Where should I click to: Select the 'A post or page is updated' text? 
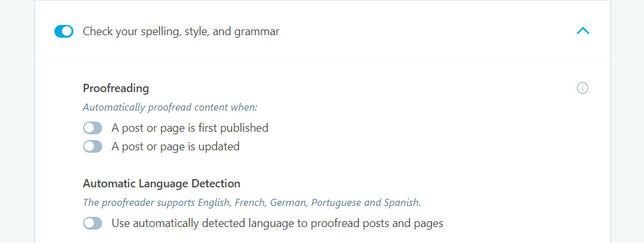click(x=175, y=146)
